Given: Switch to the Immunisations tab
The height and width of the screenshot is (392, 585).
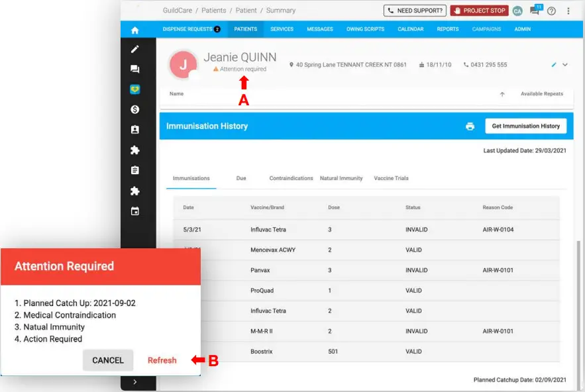Looking at the screenshot, I should click(x=191, y=178).
